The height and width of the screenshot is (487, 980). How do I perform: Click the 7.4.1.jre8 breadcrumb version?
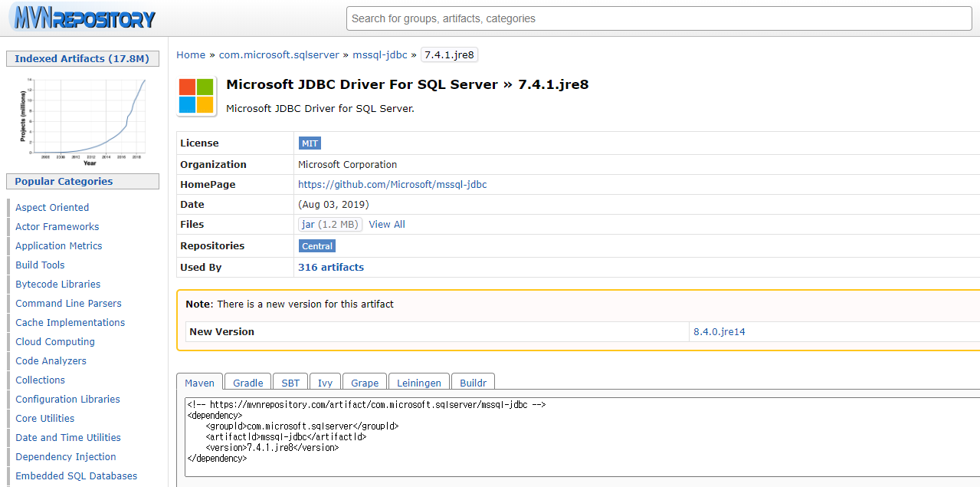tap(450, 55)
